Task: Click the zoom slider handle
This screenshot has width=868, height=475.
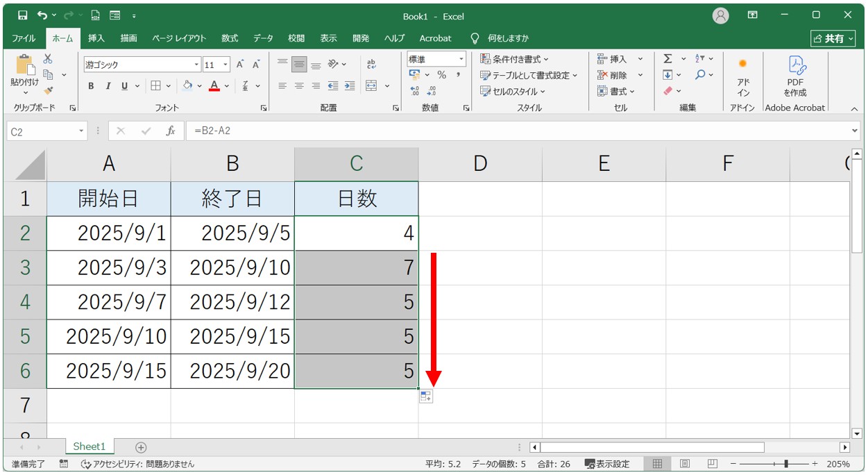Action: (785, 464)
